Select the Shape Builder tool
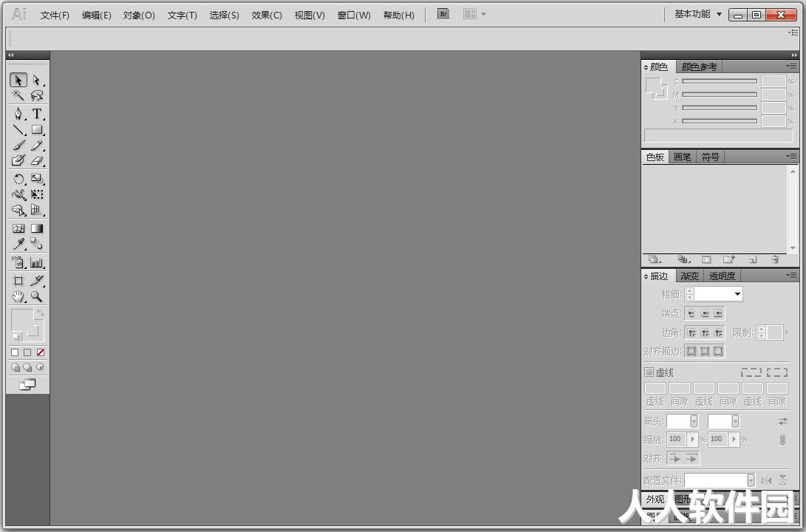 tap(18, 210)
